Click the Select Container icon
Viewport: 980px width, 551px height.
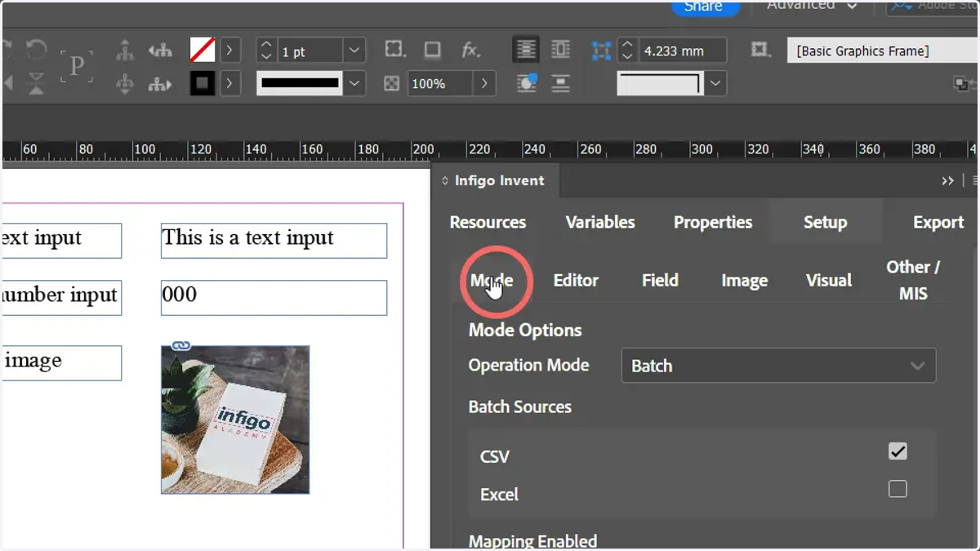coord(125,51)
